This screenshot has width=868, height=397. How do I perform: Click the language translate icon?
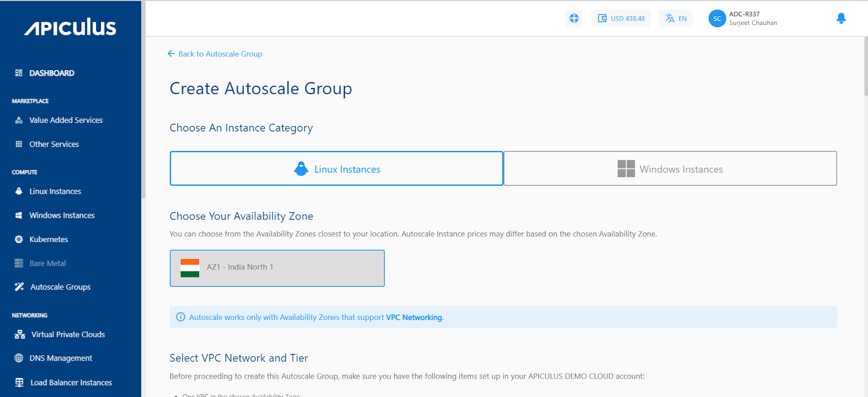point(670,18)
